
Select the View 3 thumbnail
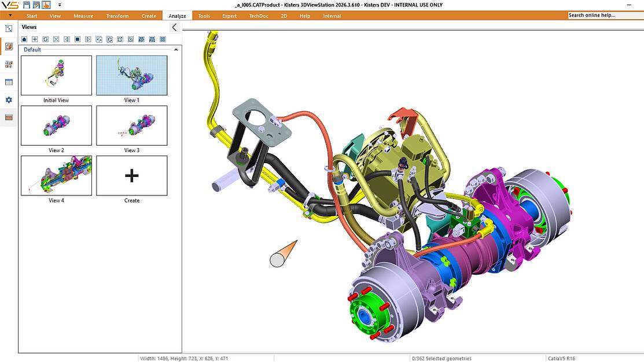pos(132,125)
